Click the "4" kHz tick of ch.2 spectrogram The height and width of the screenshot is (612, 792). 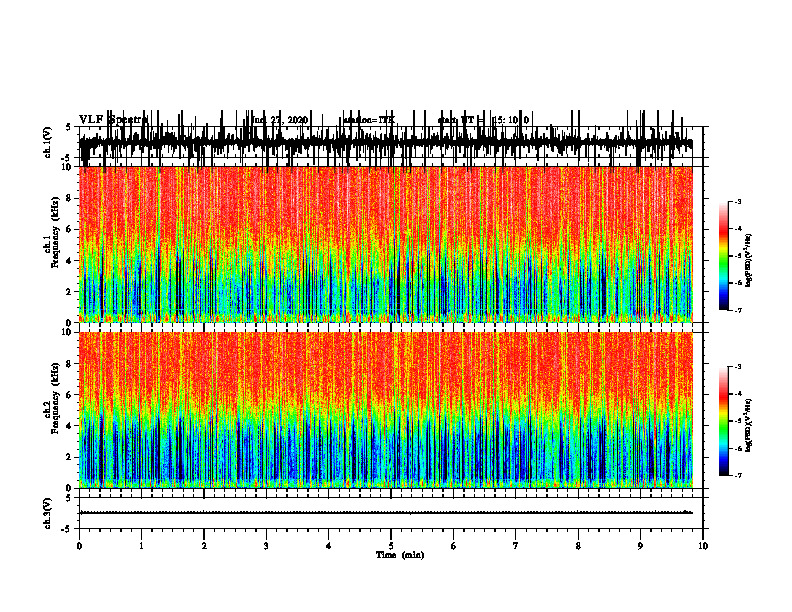pyautogui.click(x=70, y=426)
